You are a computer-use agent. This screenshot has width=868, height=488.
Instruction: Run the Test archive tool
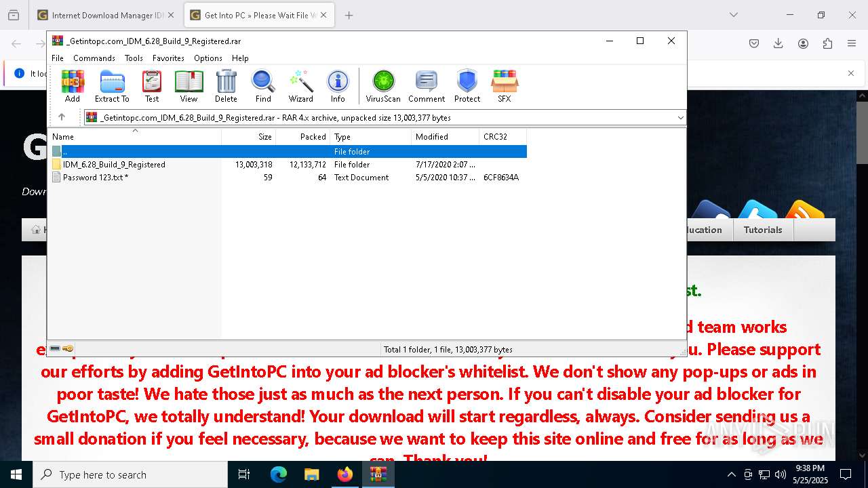pos(152,86)
